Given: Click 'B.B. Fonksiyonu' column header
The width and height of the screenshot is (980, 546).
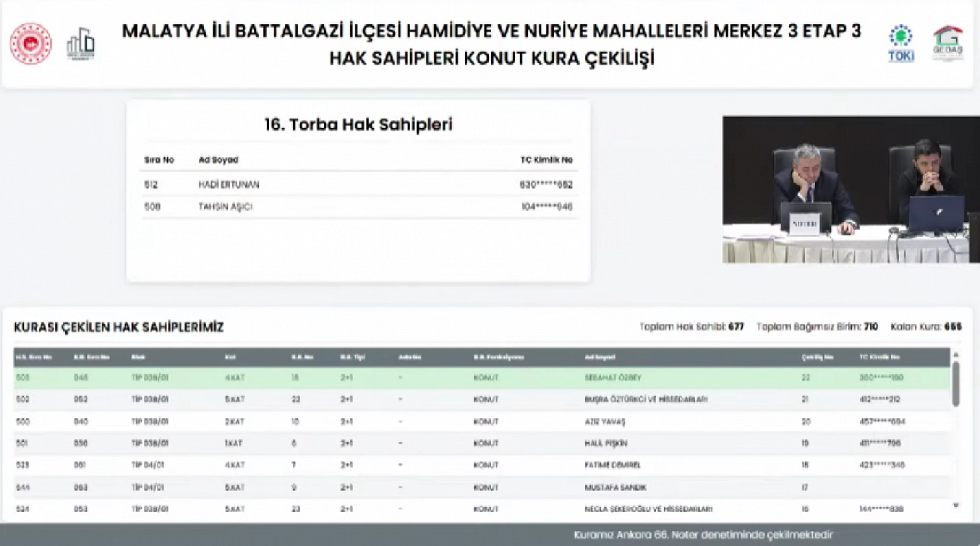Looking at the screenshot, I should [x=498, y=357].
